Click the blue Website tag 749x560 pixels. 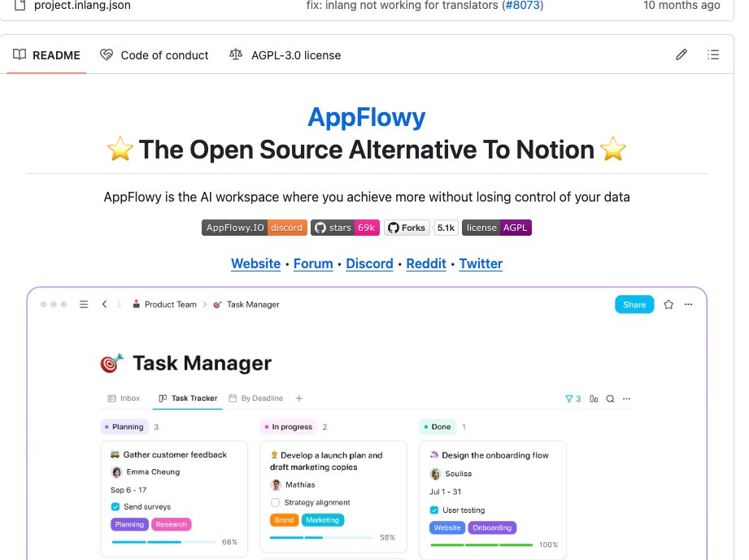tap(447, 527)
